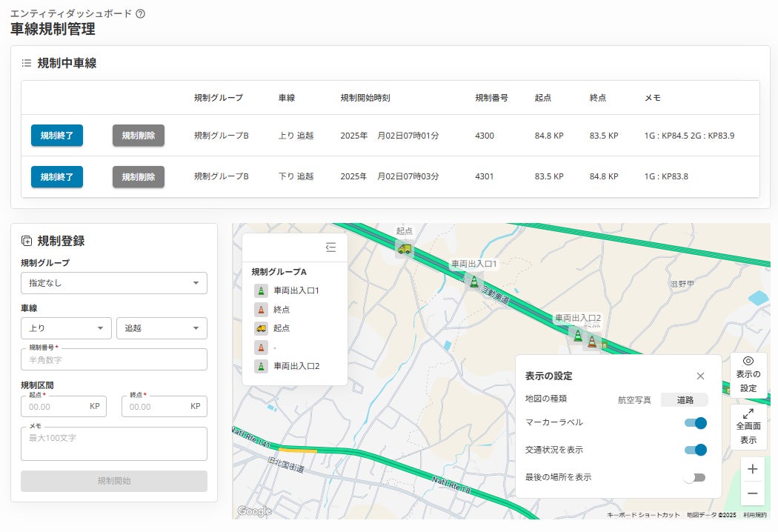Focus the 起点 KP input field

64,407
